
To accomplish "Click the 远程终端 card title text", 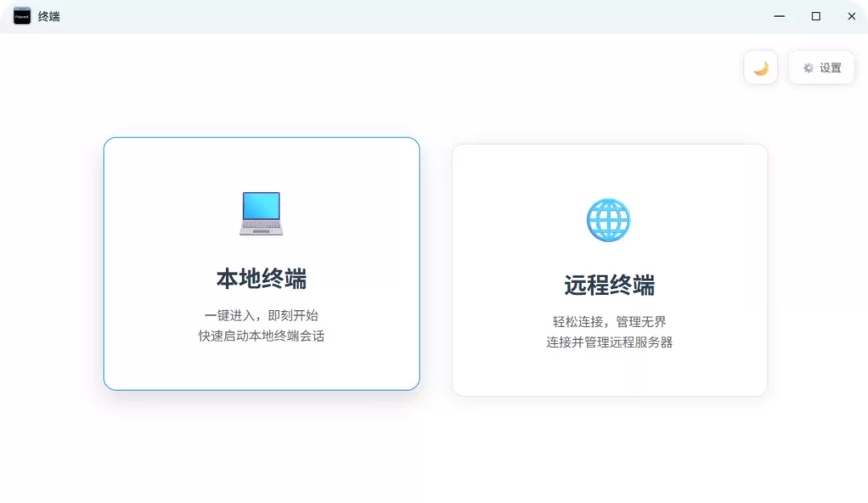I will [608, 285].
